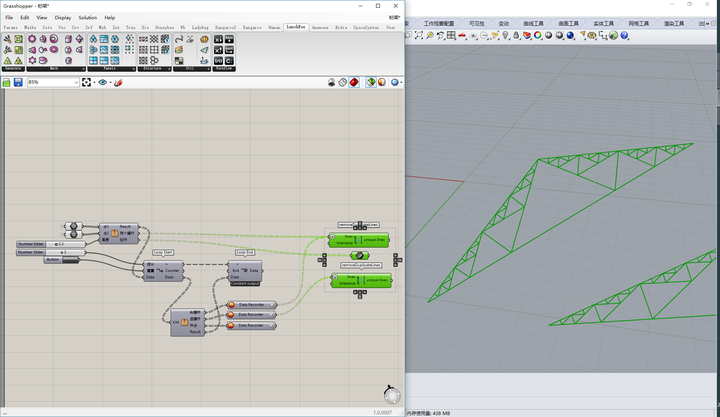
Task: Toggle the preview eye icon in canvas toolbar
Action: click(104, 82)
